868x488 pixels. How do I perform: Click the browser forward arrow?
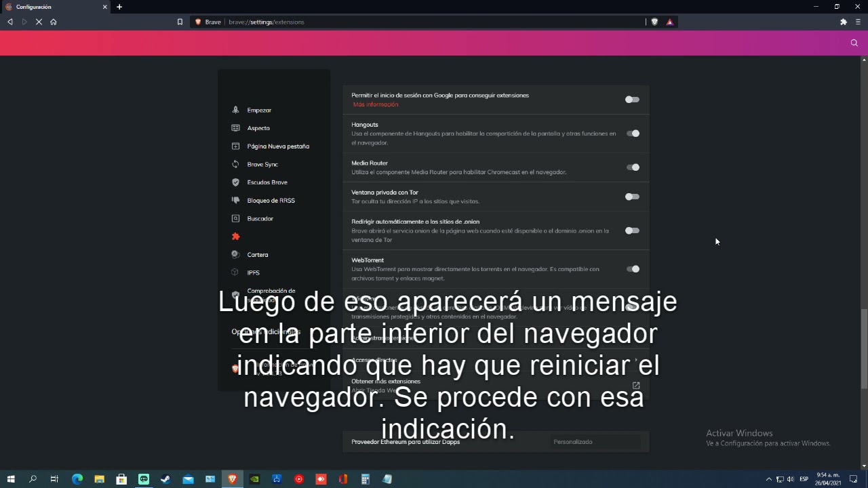coord(24,22)
